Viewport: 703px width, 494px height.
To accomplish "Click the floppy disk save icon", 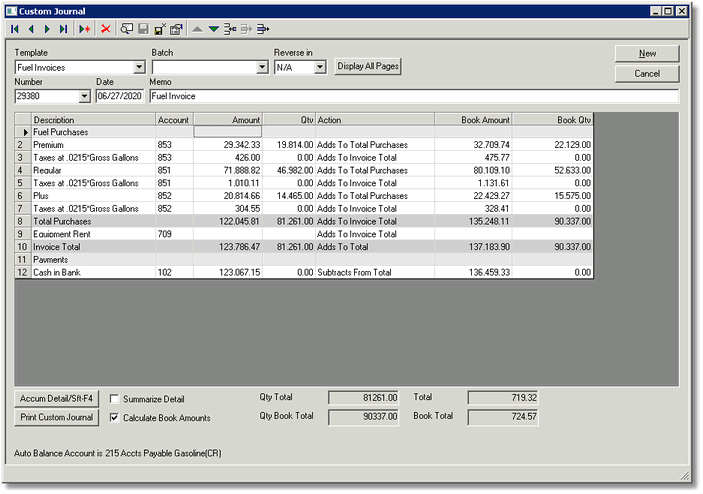I will coord(143,29).
